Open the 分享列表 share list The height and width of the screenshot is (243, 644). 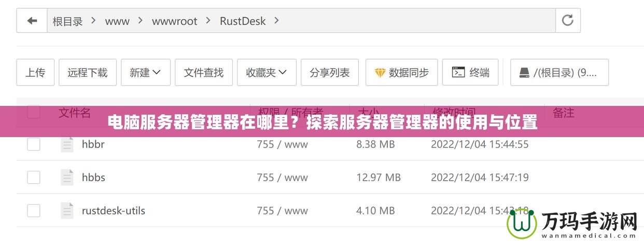tap(330, 72)
